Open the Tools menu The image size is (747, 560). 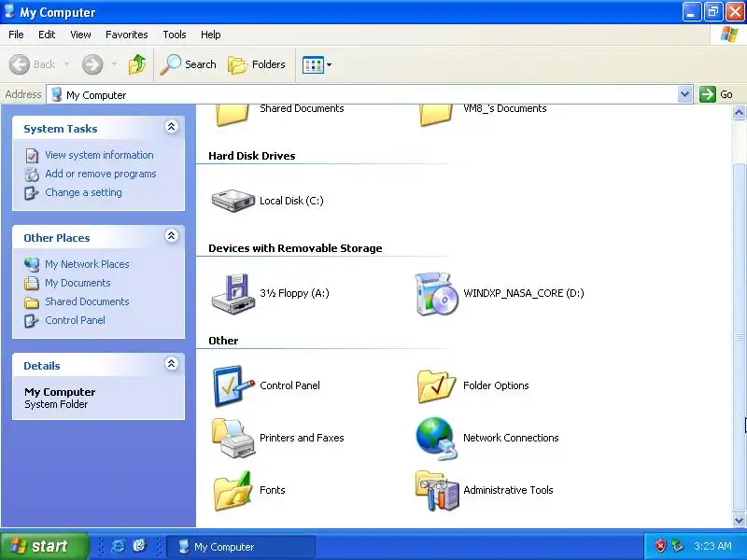pyautogui.click(x=175, y=35)
